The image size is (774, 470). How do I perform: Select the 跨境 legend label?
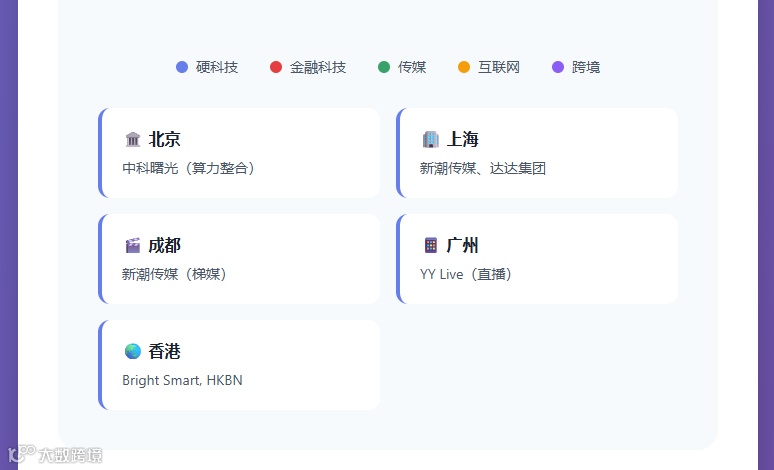click(586, 67)
